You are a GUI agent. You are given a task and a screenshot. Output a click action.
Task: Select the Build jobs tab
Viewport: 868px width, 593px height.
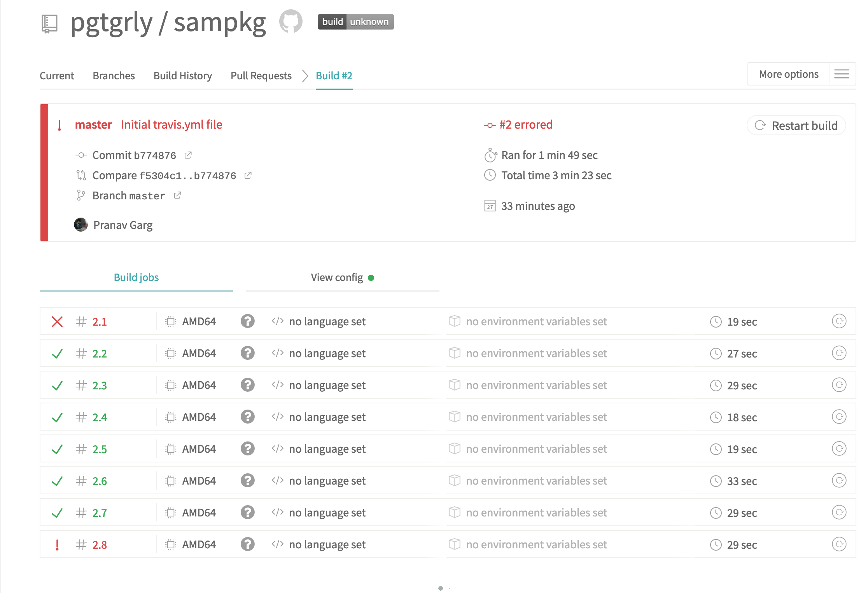tap(136, 277)
